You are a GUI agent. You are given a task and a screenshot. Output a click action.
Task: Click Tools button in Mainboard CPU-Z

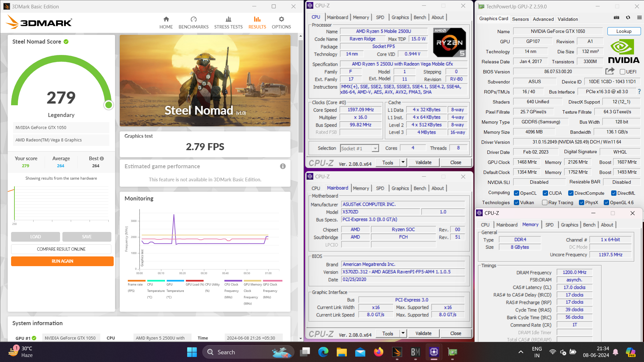click(x=388, y=334)
